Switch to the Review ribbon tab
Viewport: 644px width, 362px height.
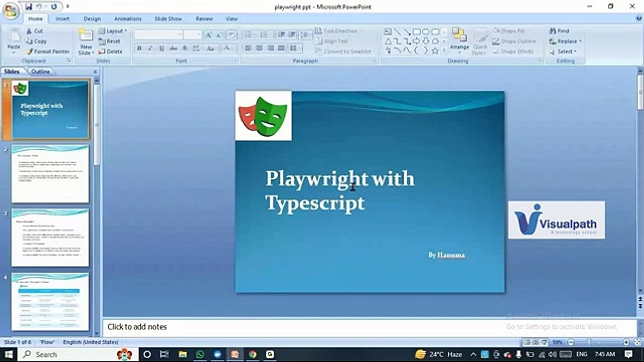point(204,19)
